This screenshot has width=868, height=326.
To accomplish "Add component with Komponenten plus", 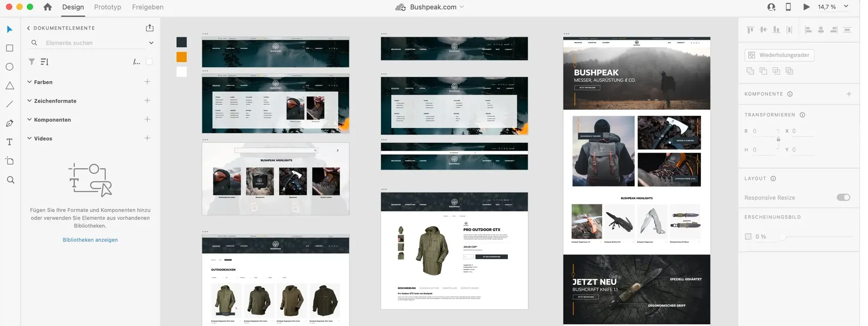I will pyautogui.click(x=147, y=119).
